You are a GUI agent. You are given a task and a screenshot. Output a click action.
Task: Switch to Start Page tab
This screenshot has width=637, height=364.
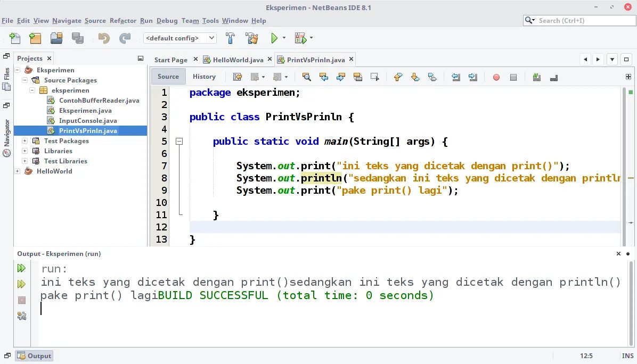(170, 60)
